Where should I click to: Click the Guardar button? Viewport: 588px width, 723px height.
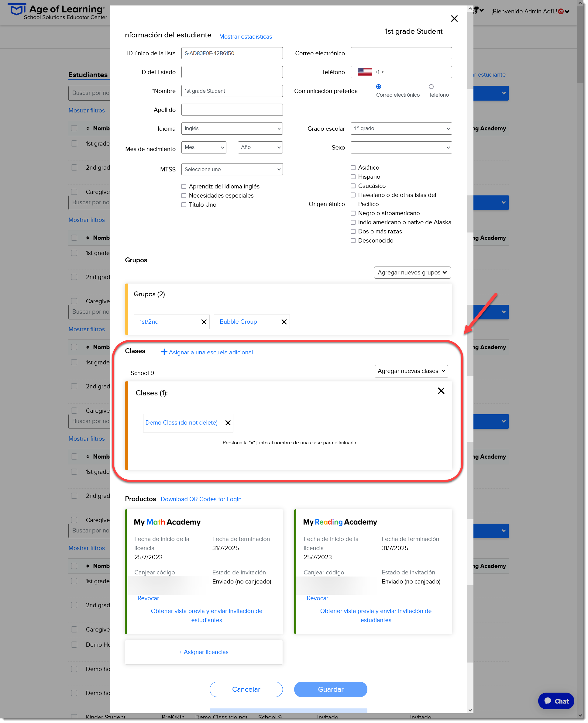[x=330, y=690]
